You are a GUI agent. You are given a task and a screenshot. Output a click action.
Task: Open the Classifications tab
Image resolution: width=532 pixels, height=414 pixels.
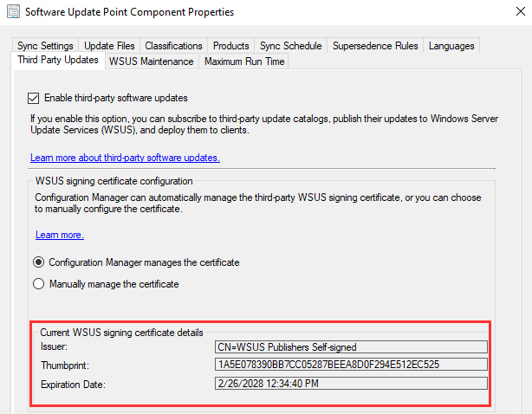point(173,46)
